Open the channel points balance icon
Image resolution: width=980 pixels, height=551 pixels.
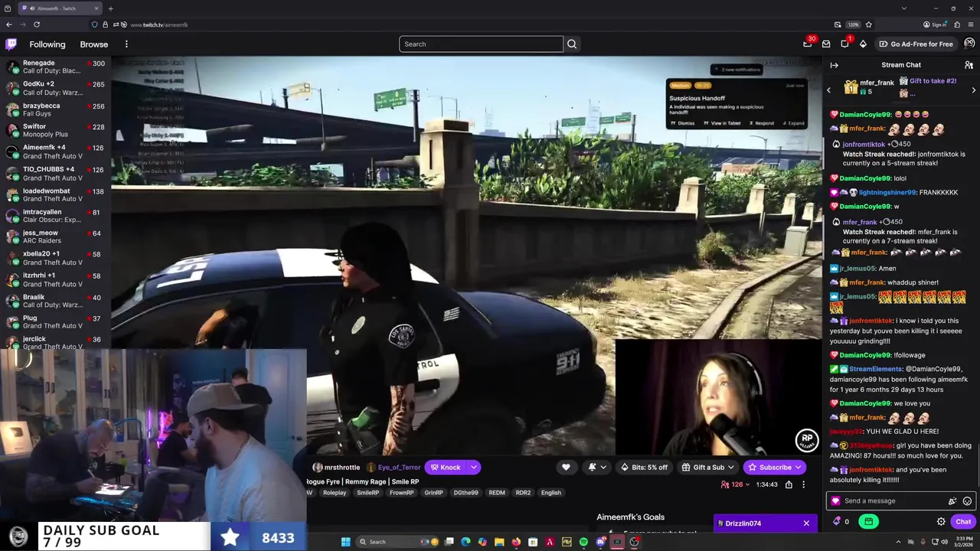pos(837,522)
